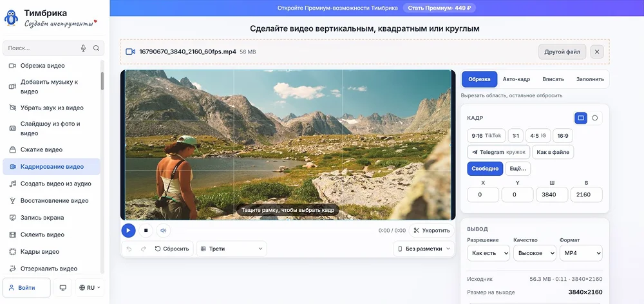Open Обрезка видео tool in sidebar

pos(52,66)
